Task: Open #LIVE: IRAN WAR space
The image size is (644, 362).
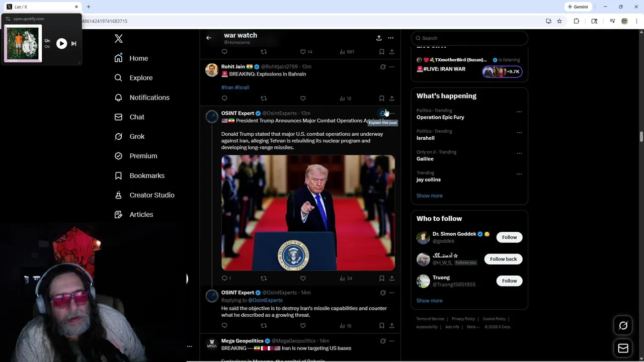Action: [441, 69]
